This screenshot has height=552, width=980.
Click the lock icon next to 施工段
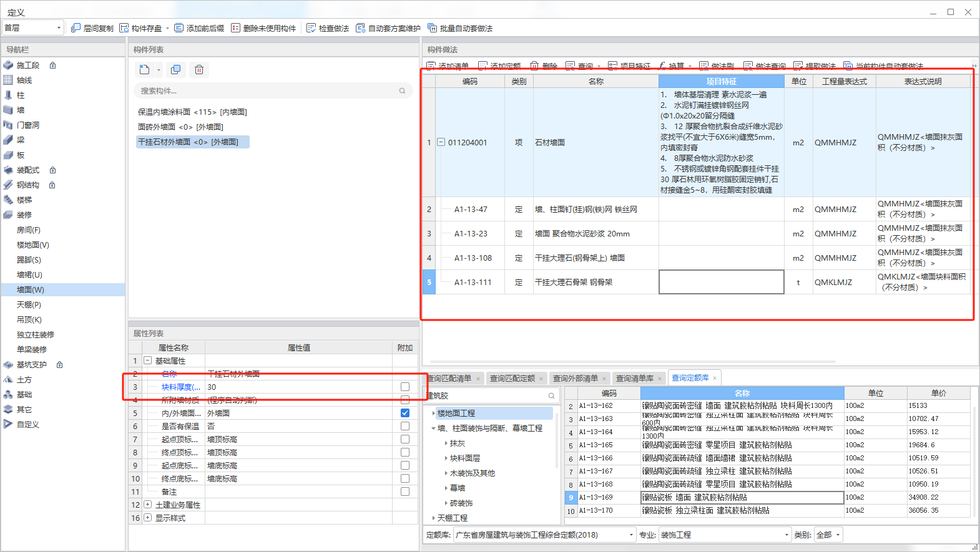pos(53,65)
